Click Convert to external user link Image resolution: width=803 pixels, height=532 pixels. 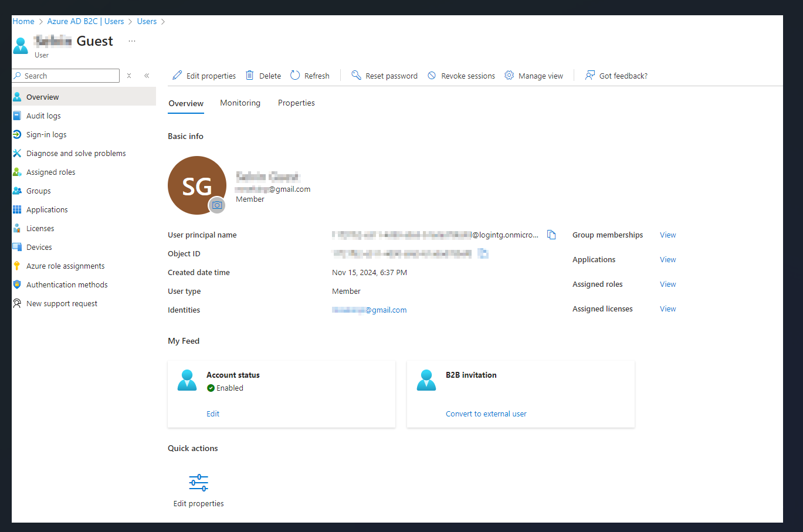click(x=486, y=414)
